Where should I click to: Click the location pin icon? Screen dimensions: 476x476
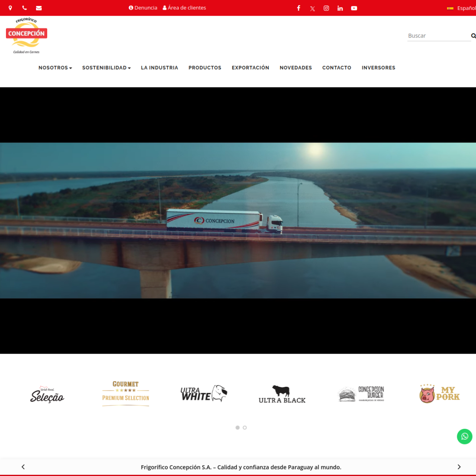(10, 8)
